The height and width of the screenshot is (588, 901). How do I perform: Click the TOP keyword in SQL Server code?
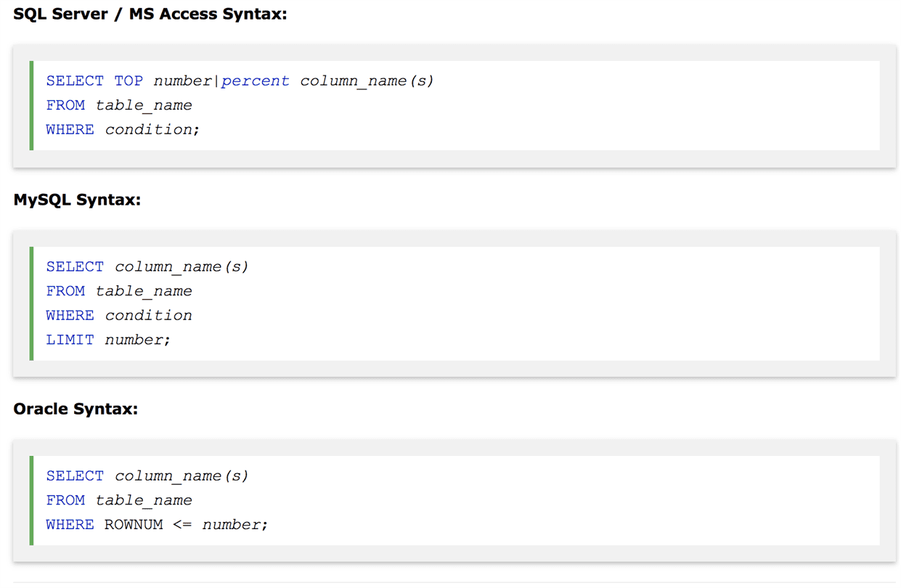click(x=129, y=81)
